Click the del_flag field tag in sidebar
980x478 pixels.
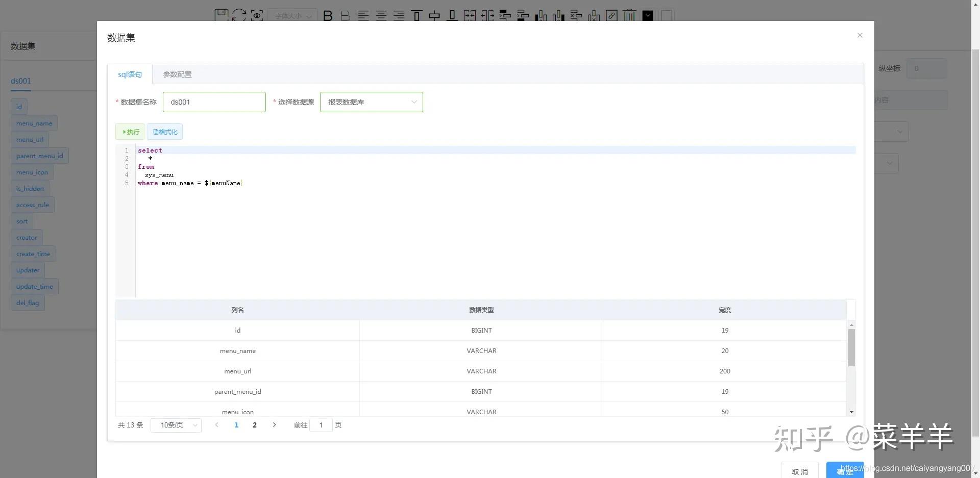[x=28, y=303]
